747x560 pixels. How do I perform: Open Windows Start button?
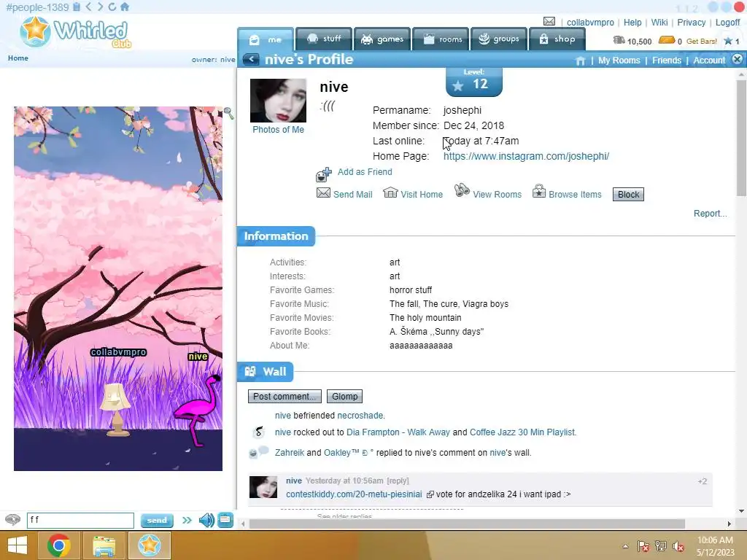(x=18, y=545)
